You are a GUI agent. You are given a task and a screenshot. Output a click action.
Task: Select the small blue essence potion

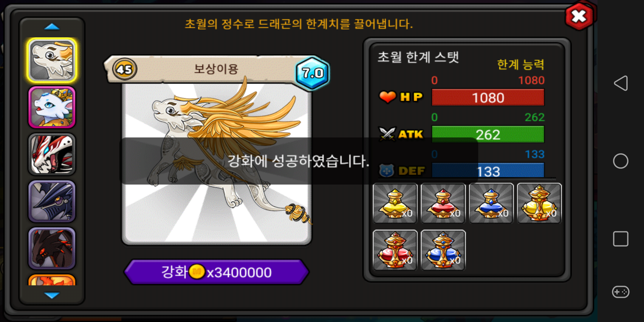click(x=491, y=203)
